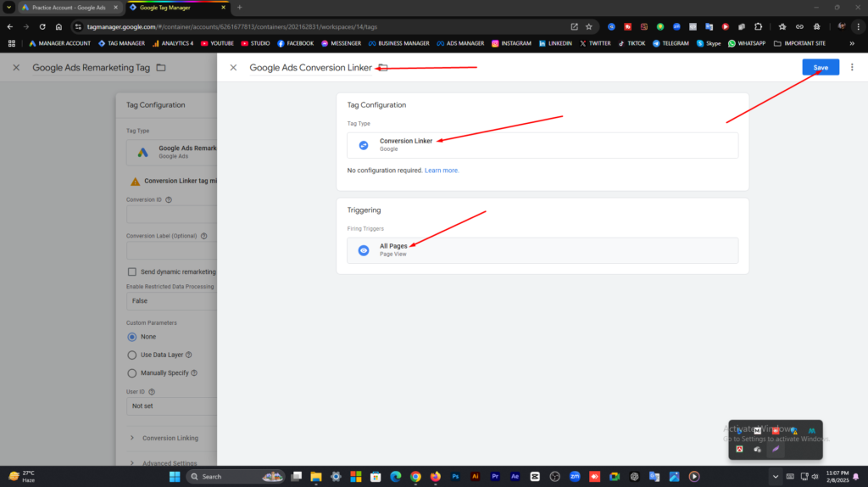Open TAG MANAGER bookmark
This screenshot has height=487, width=868.
pos(121,43)
